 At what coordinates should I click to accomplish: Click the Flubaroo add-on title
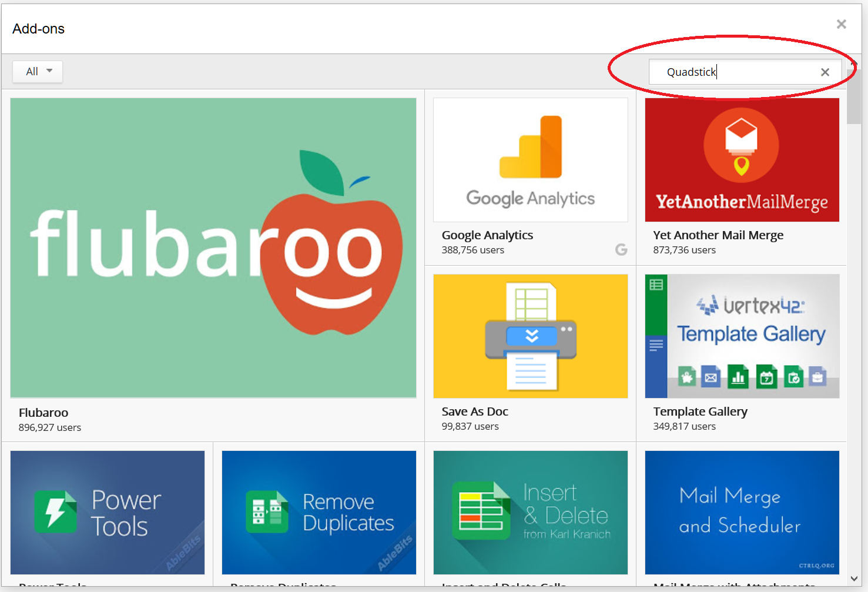point(43,413)
